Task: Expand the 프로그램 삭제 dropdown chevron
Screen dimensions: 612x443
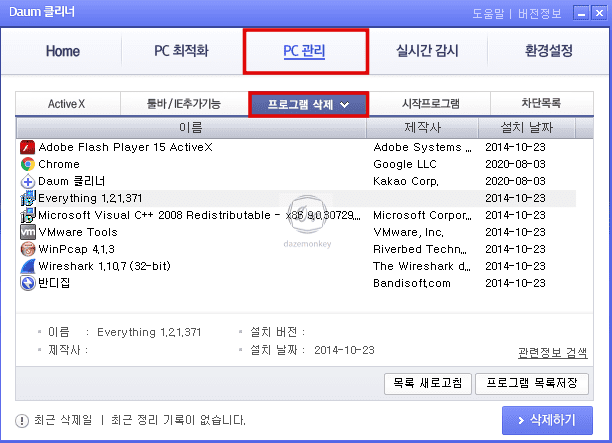Action: pyautogui.click(x=344, y=105)
